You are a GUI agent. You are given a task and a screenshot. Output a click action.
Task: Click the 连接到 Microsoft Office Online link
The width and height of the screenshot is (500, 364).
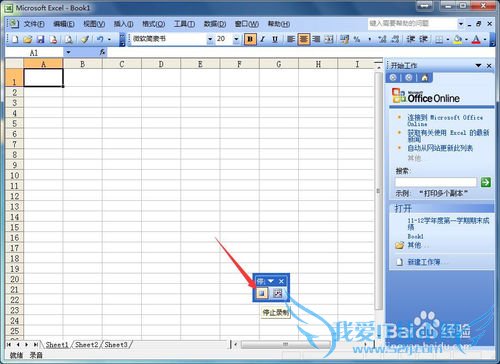445,120
